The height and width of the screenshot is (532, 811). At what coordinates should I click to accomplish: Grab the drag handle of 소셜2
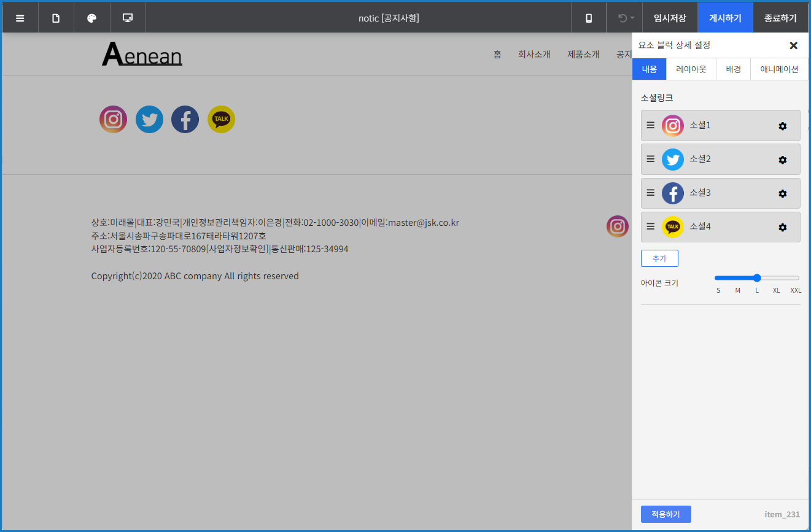(x=650, y=159)
